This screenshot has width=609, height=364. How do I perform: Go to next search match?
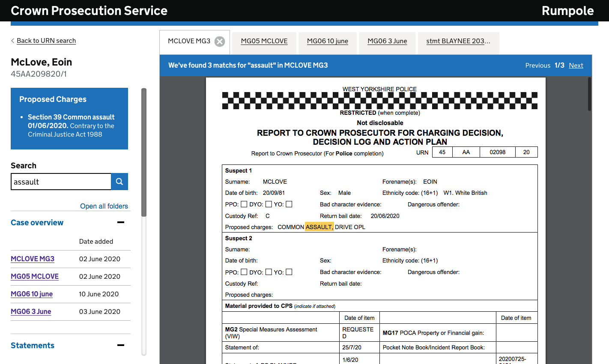coord(576,66)
